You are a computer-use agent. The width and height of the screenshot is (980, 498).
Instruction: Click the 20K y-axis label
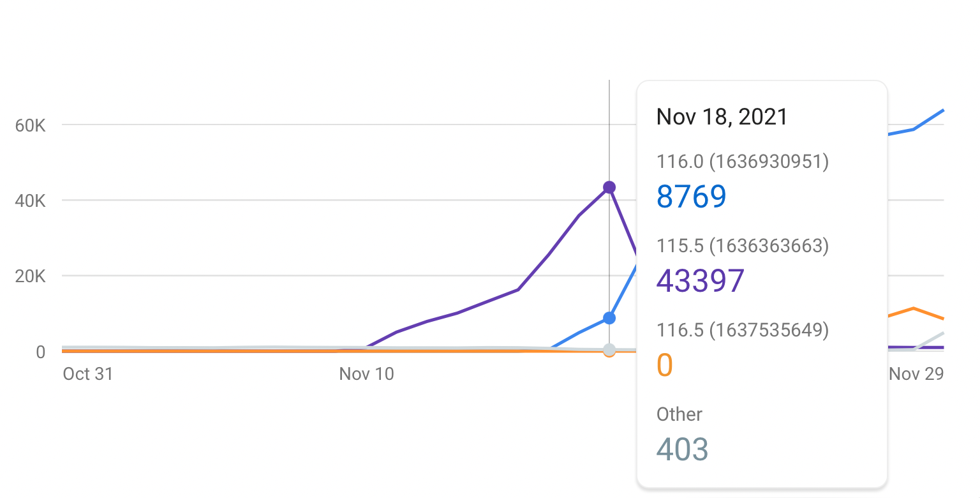30,276
